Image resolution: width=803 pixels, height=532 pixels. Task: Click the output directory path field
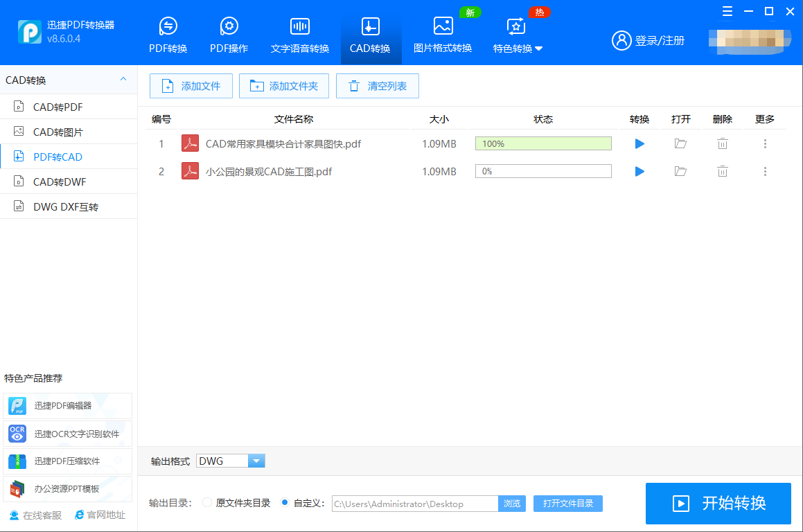coord(415,504)
